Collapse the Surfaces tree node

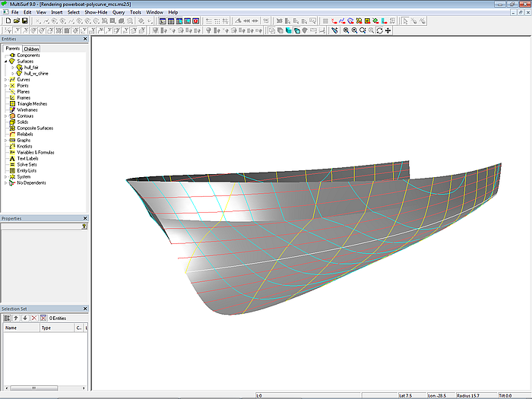coord(6,62)
